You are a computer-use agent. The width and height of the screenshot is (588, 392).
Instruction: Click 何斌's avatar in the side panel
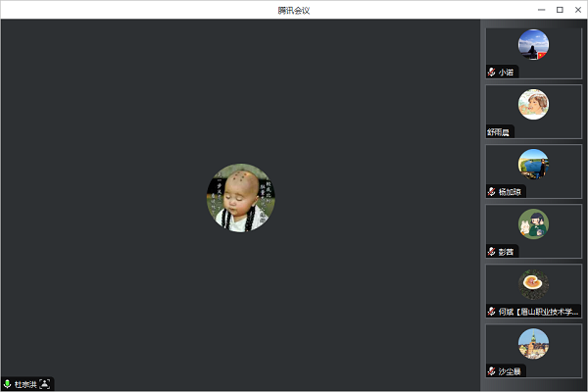coord(533,284)
